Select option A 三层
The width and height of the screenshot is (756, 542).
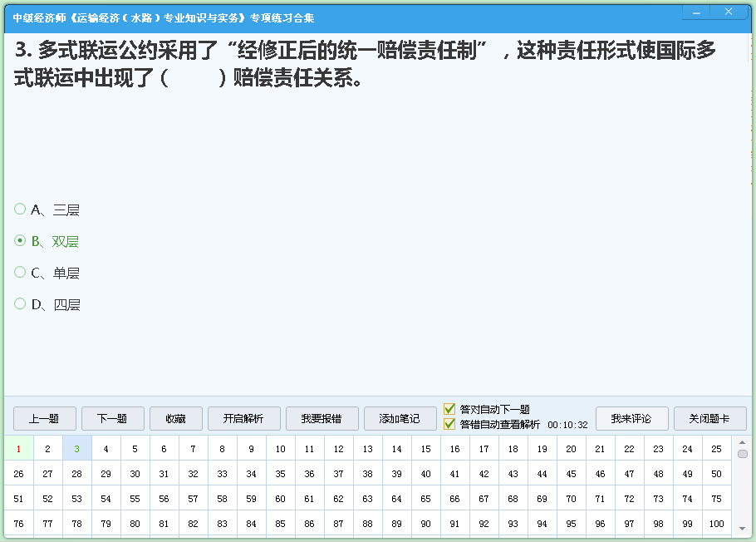click(20, 209)
